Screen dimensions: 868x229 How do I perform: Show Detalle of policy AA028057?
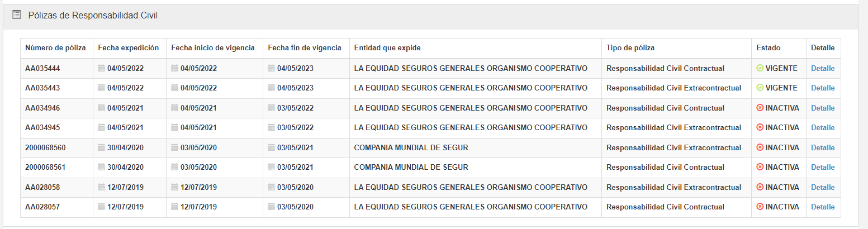pyautogui.click(x=823, y=207)
